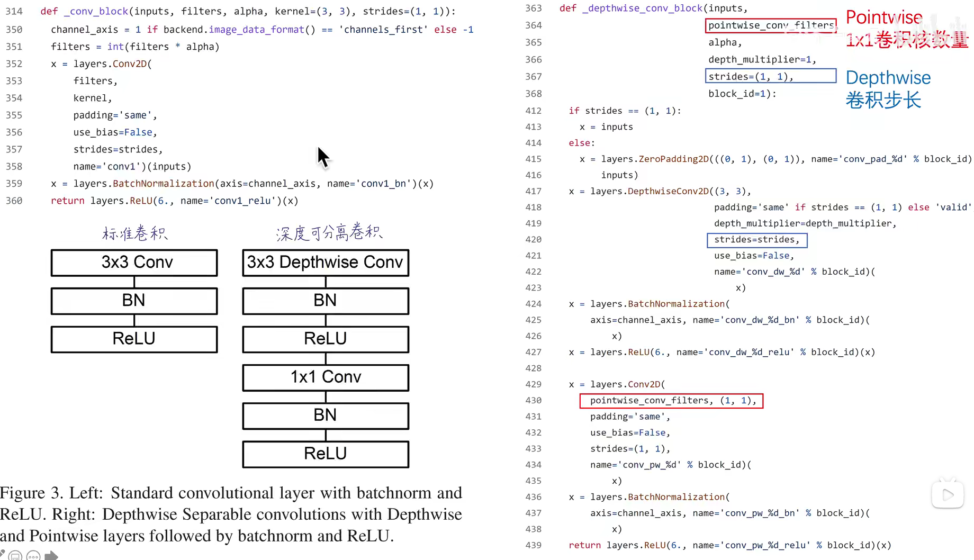Click 'filters = int(filters * alpha)' code line
Screen dimensions: 974x560
click(135, 47)
